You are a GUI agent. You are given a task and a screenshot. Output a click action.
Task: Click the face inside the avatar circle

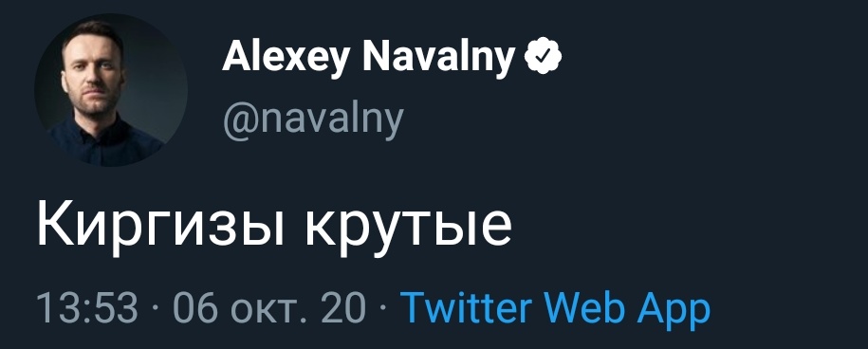point(90,72)
